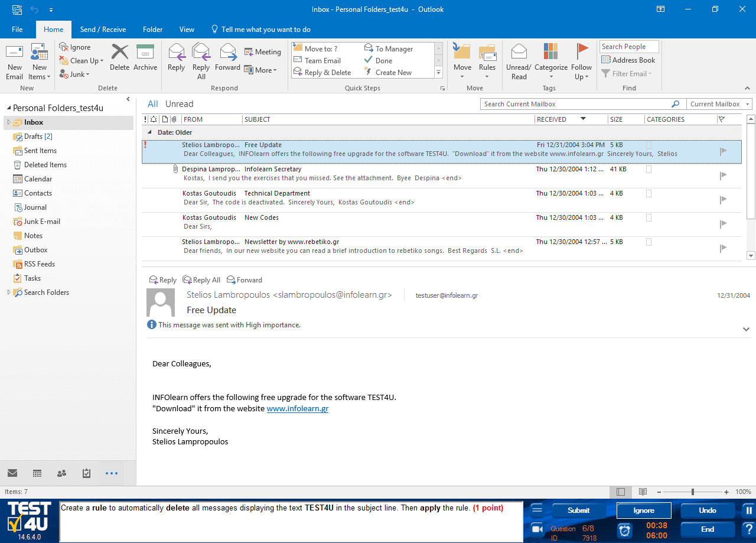756x543 pixels.
Task: Expand the Quick Steps gallery
Action: pos(438,73)
